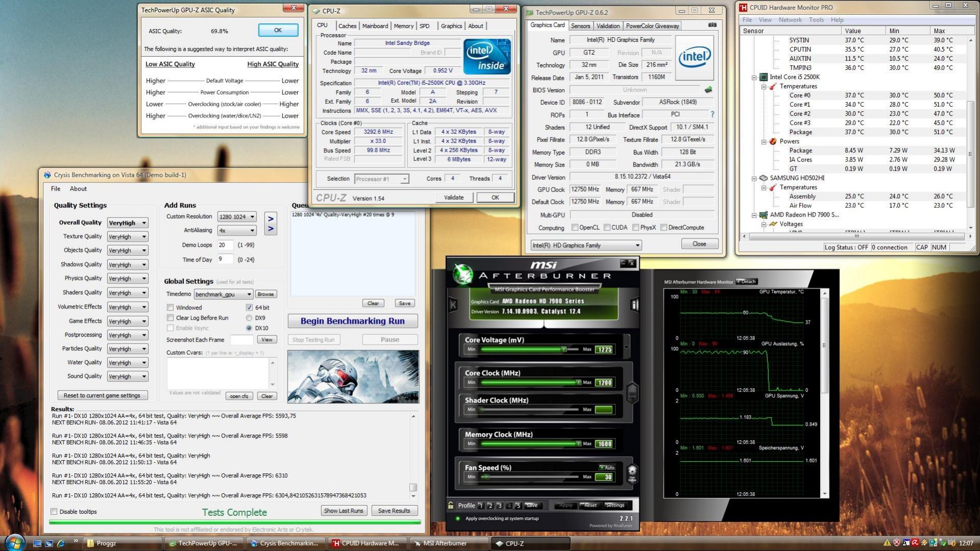Open the Hardware Monitor Tools menu

tap(816, 20)
